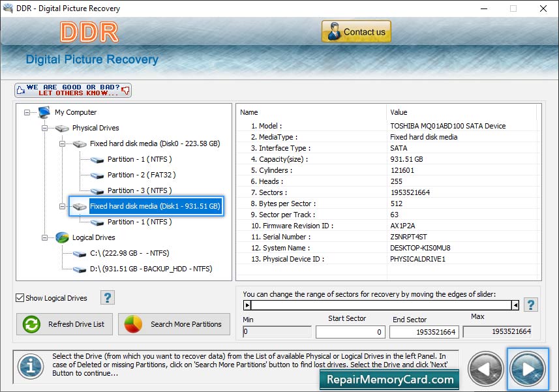Open help icon next to sector slider

pos(531,305)
